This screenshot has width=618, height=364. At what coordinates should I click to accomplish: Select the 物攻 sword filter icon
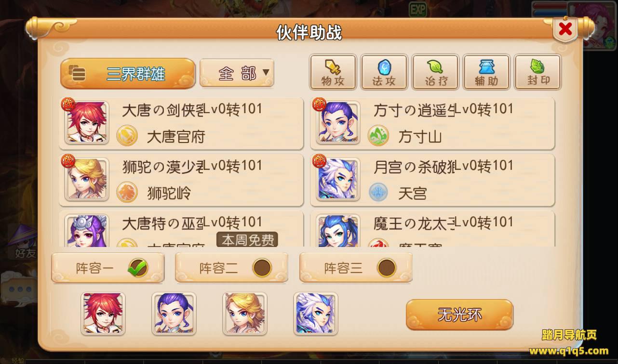tap(333, 73)
